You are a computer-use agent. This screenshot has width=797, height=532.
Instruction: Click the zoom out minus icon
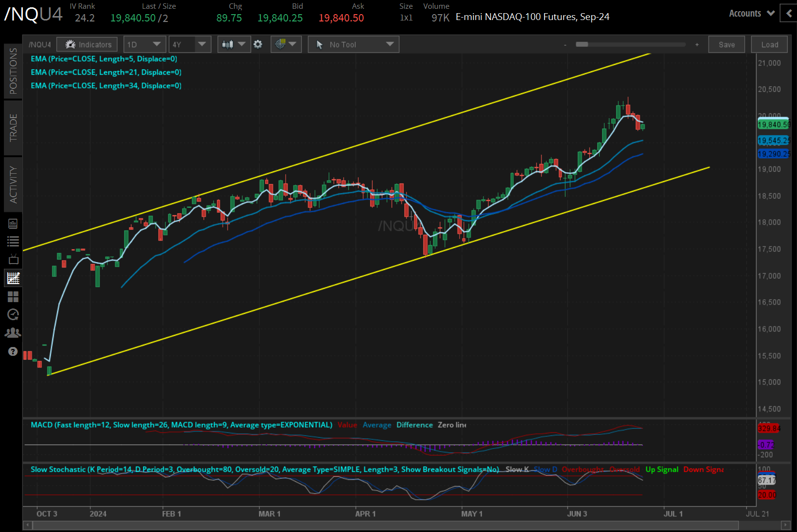(565, 45)
